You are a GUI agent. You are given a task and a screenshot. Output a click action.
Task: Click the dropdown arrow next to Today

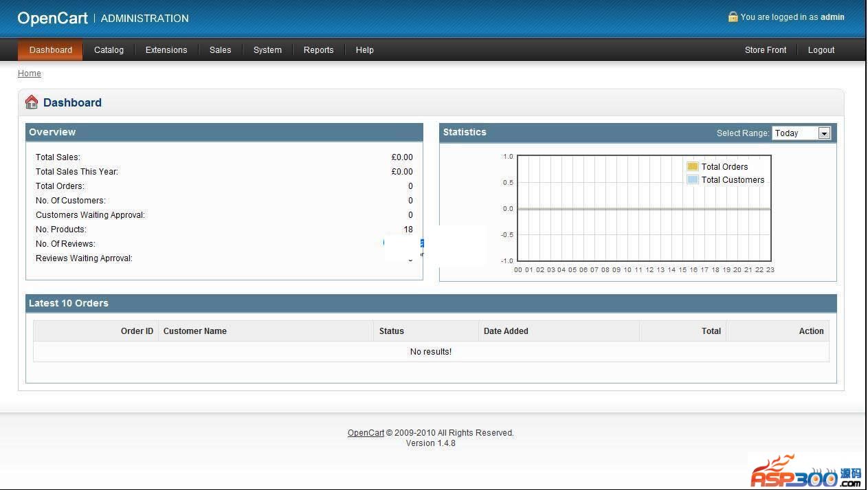pos(824,133)
